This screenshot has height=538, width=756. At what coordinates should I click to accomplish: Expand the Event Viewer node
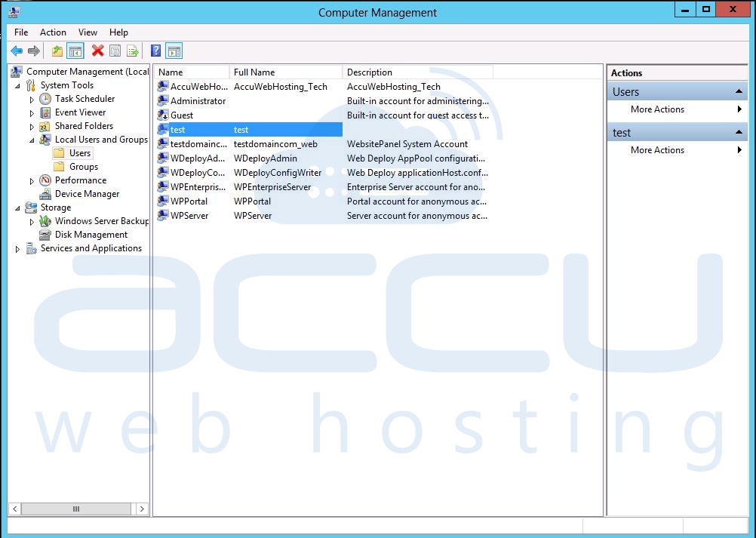(x=32, y=113)
